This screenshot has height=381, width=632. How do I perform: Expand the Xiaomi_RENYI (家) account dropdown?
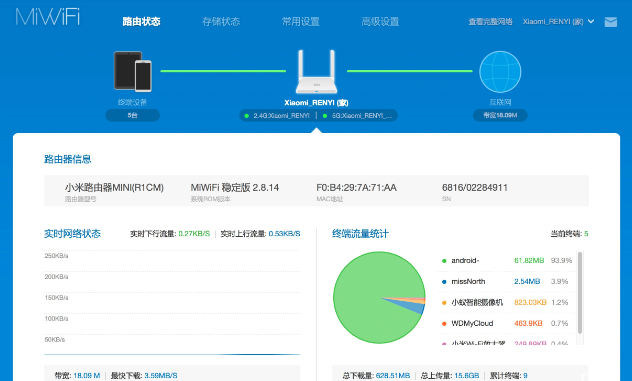[x=558, y=21]
